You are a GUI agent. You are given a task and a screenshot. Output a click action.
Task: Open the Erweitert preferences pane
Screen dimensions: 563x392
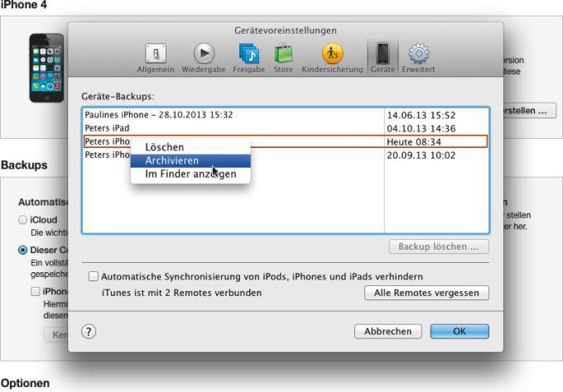[x=418, y=58]
